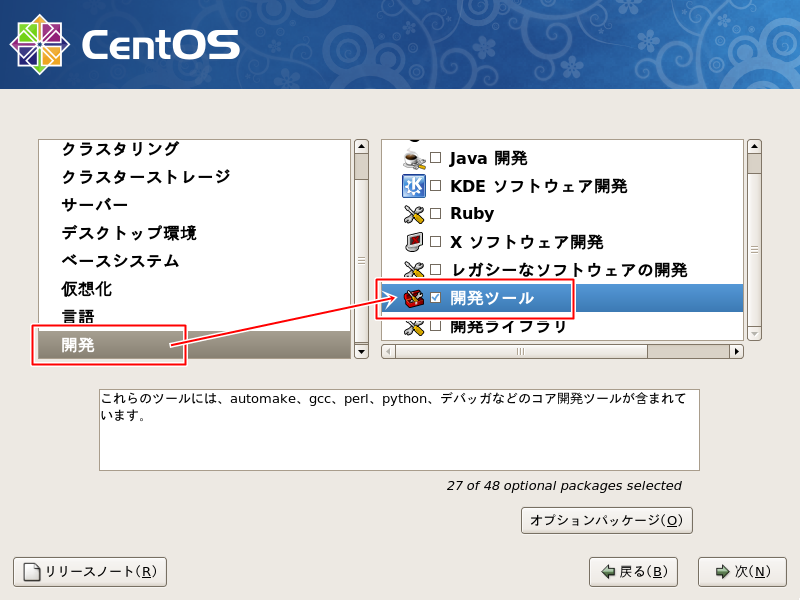Go back with 戻る(B) button
800x600 pixels.
click(x=633, y=572)
